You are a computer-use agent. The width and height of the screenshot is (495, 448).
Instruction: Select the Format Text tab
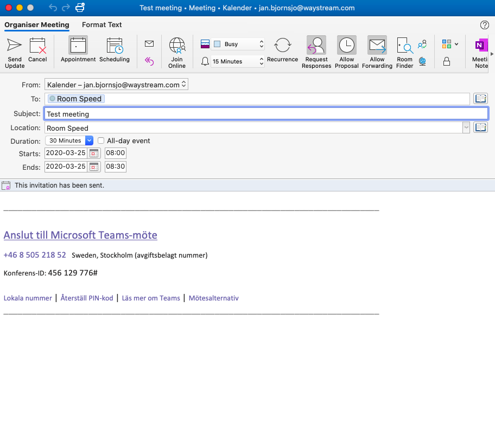pos(101,25)
